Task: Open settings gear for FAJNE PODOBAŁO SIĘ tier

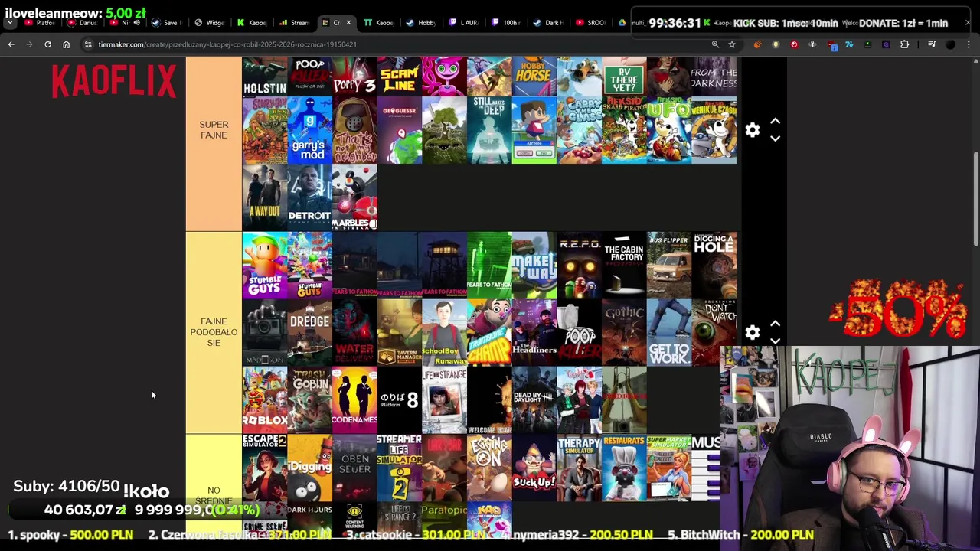Action: [x=753, y=332]
